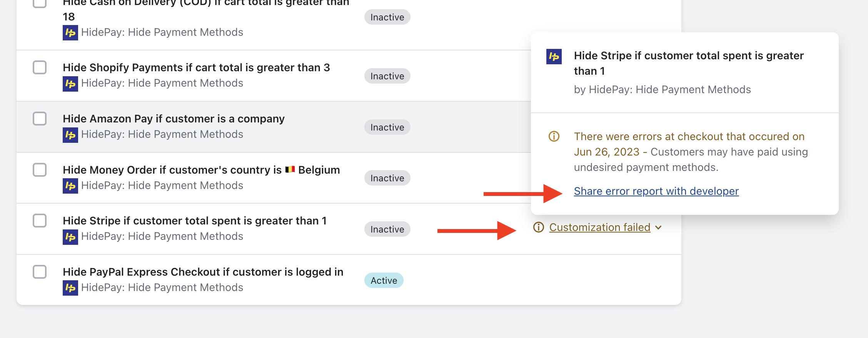
Task: Click HidePay app icon in error popover
Action: pyautogui.click(x=554, y=57)
